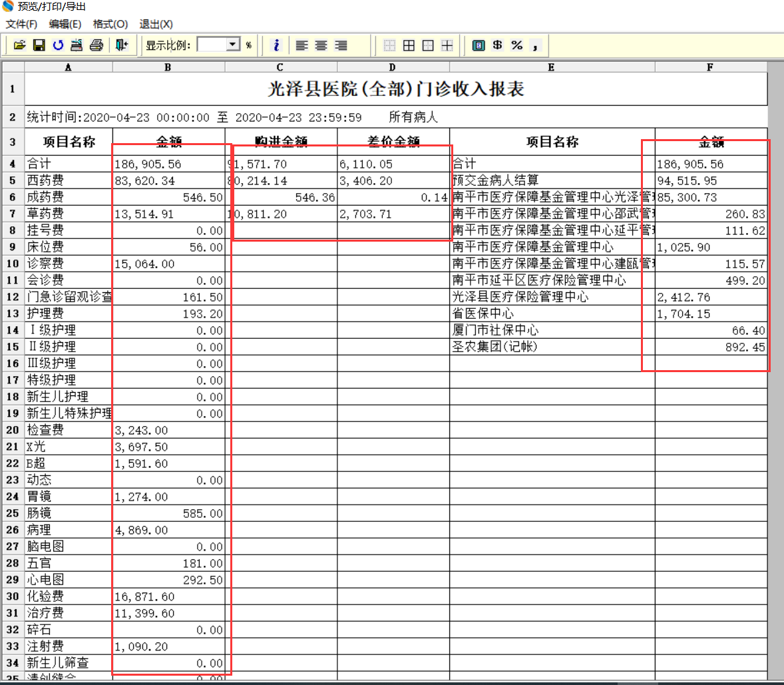Click the 圣农集团(记帐) cell
The width and height of the screenshot is (784, 685).
552,347
